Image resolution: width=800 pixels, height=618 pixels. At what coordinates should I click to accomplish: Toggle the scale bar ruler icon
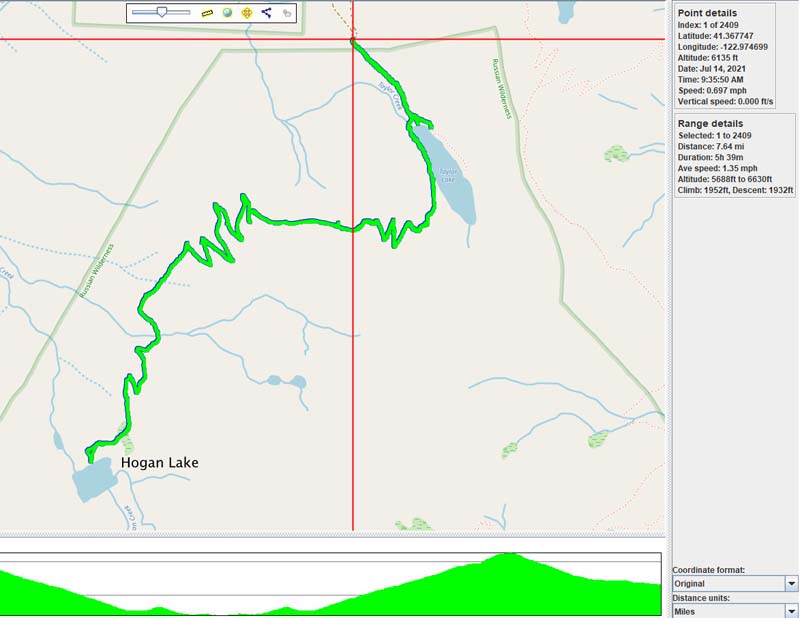click(x=207, y=13)
